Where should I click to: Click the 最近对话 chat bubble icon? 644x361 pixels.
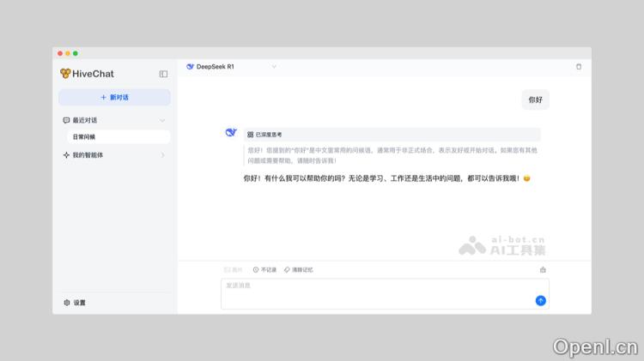click(66, 120)
